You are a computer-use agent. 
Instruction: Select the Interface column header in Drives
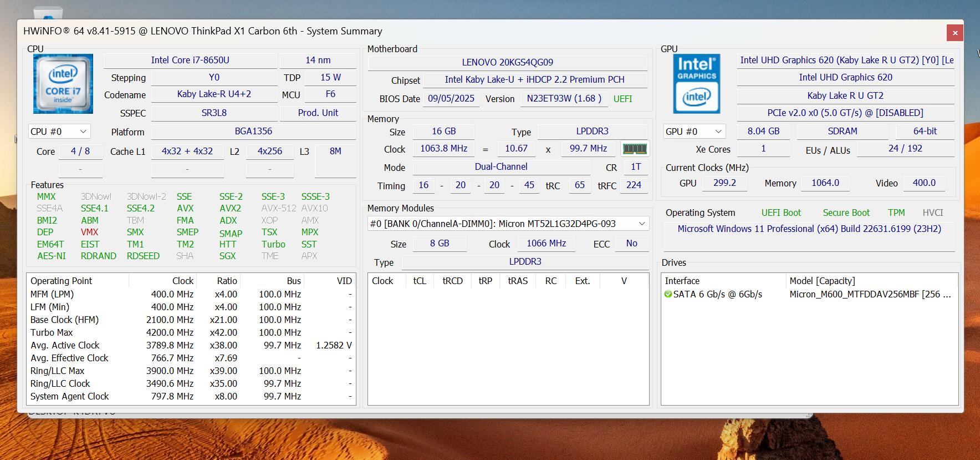pos(723,281)
